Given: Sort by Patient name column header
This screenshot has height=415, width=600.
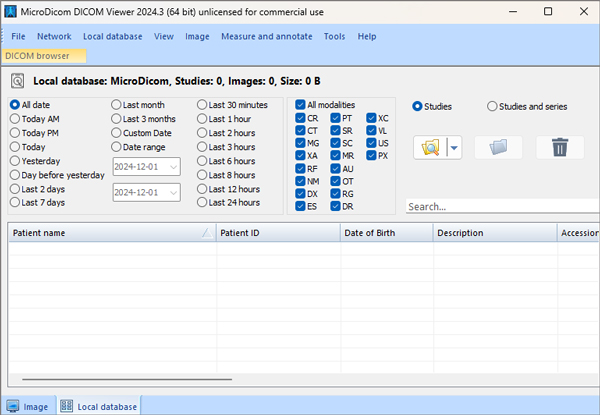Looking at the screenshot, I should coord(112,233).
